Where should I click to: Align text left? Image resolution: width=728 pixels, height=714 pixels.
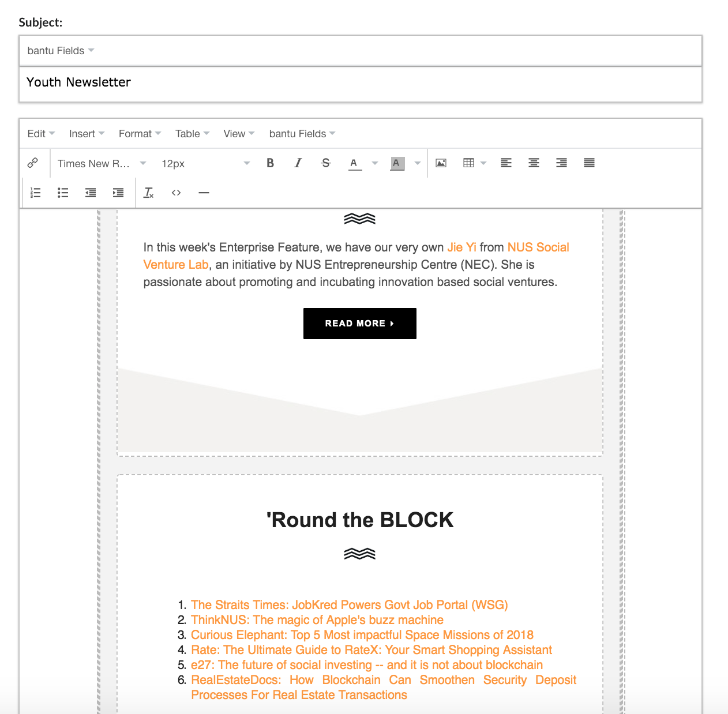pyautogui.click(x=506, y=163)
